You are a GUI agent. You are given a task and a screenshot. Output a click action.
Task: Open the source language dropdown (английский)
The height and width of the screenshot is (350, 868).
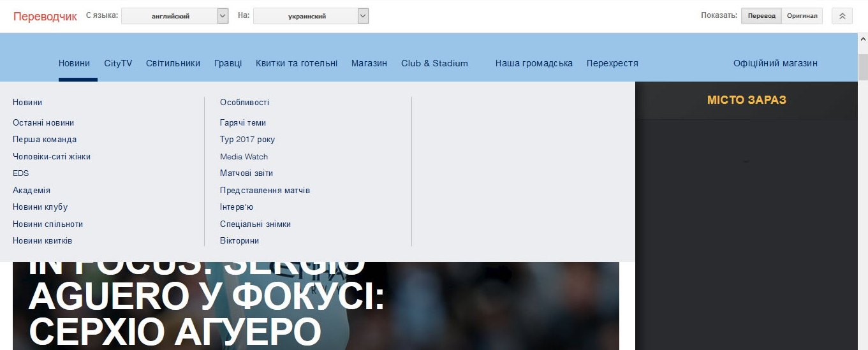(x=174, y=16)
